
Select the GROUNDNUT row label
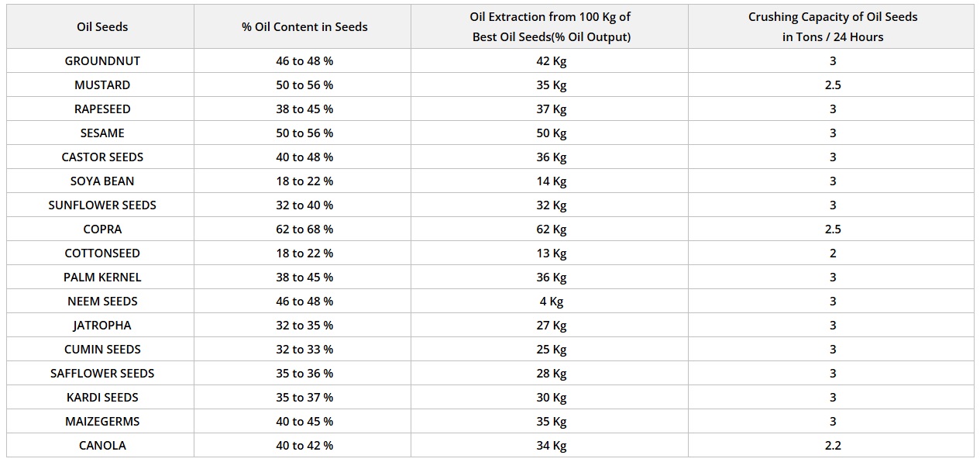tap(102, 61)
